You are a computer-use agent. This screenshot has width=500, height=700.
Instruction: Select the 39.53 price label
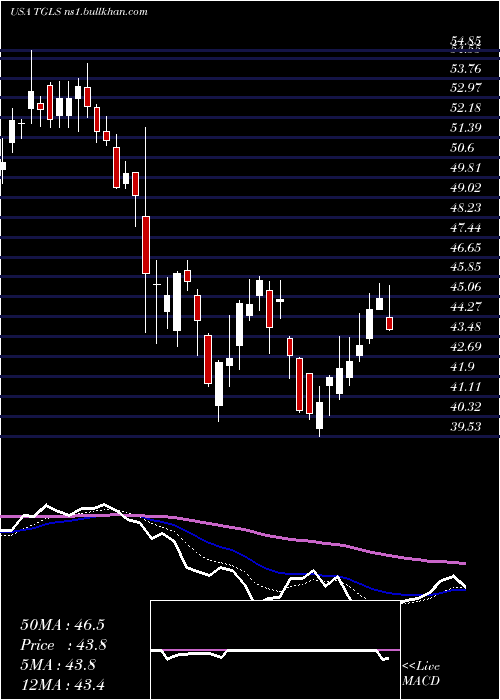coord(466,427)
